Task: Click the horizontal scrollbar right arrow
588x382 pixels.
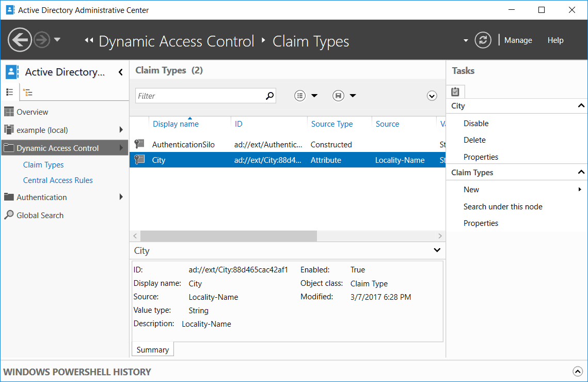Action: [440, 236]
